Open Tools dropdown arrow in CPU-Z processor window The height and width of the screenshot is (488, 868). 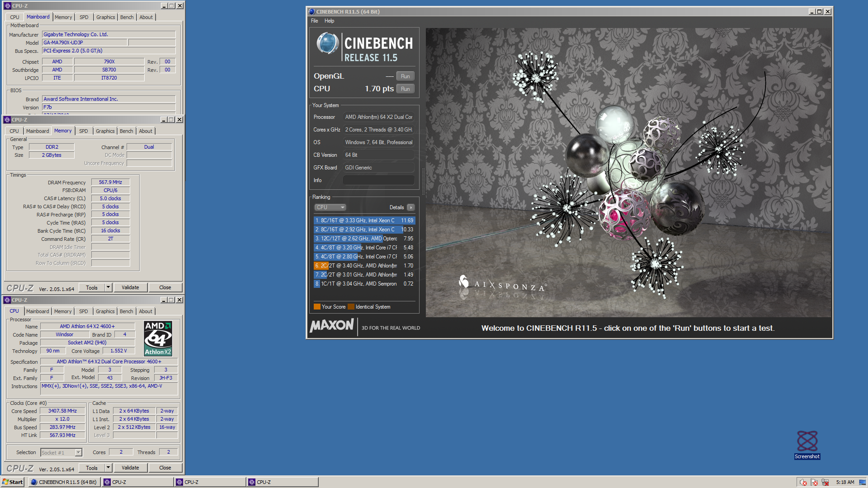(108, 468)
